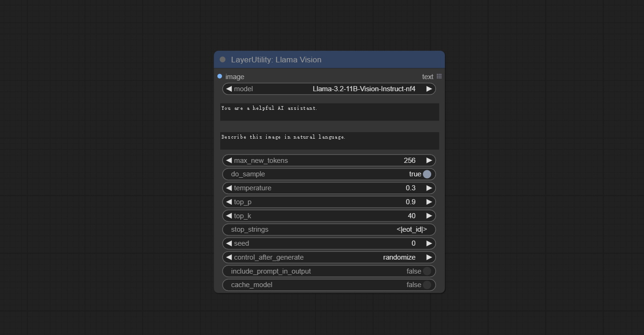Click the node collapse dot in title bar
Viewport: 644px width, 335px height.
[223, 60]
